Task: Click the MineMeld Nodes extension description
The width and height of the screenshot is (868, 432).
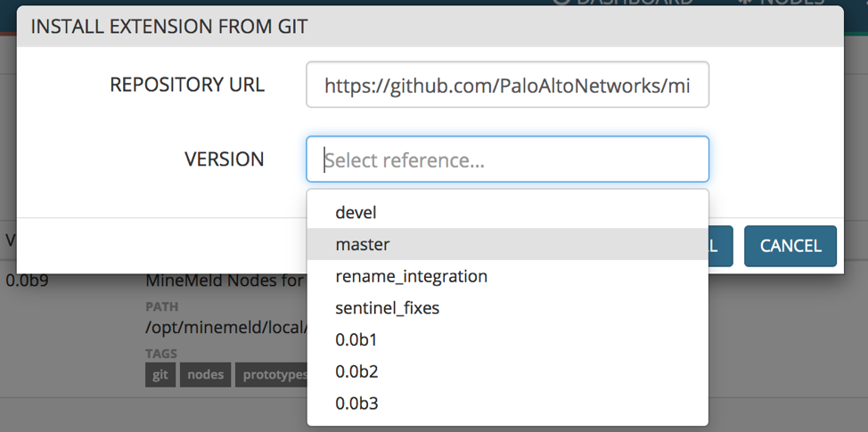Action: [225, 281]
